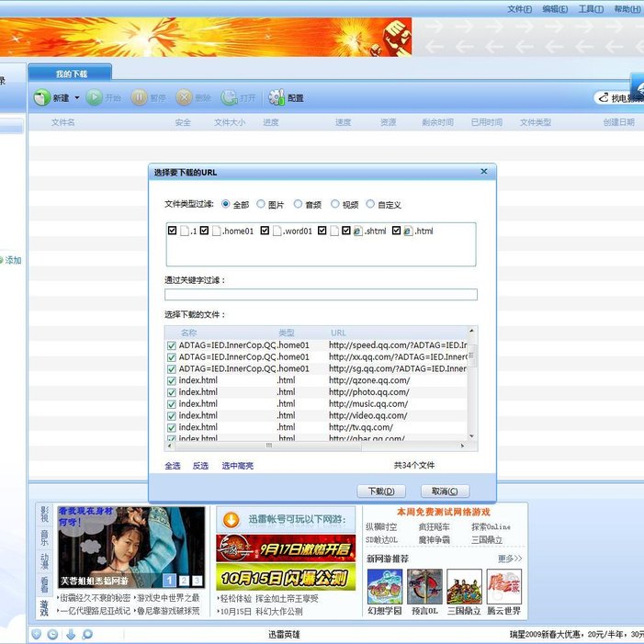Close the URL selection dialog
This screenshot has height=644, width=644.
[484, 171]
